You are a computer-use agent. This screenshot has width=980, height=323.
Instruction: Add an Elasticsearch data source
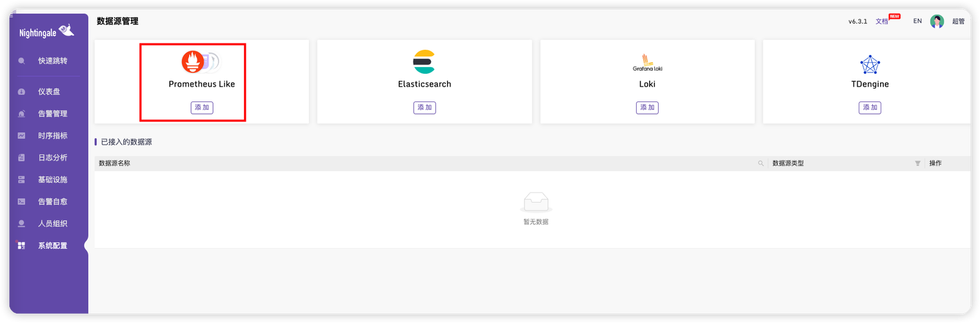point(425,107)
